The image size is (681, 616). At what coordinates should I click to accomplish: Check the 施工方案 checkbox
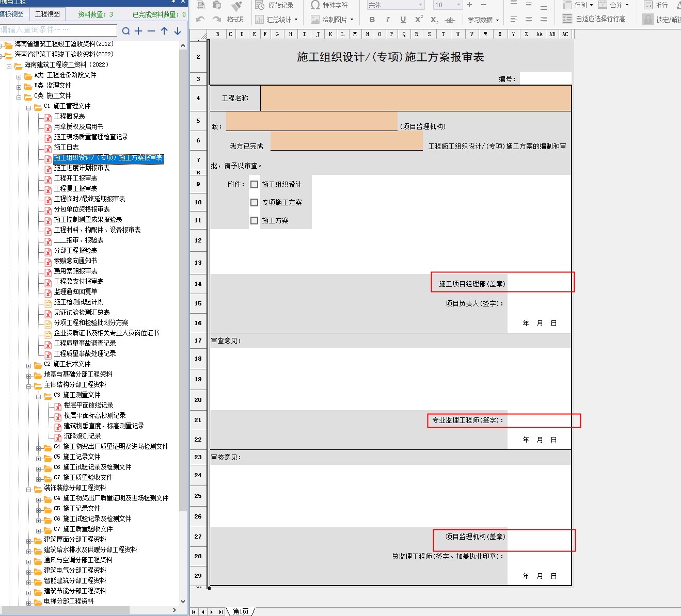(254, 220)
